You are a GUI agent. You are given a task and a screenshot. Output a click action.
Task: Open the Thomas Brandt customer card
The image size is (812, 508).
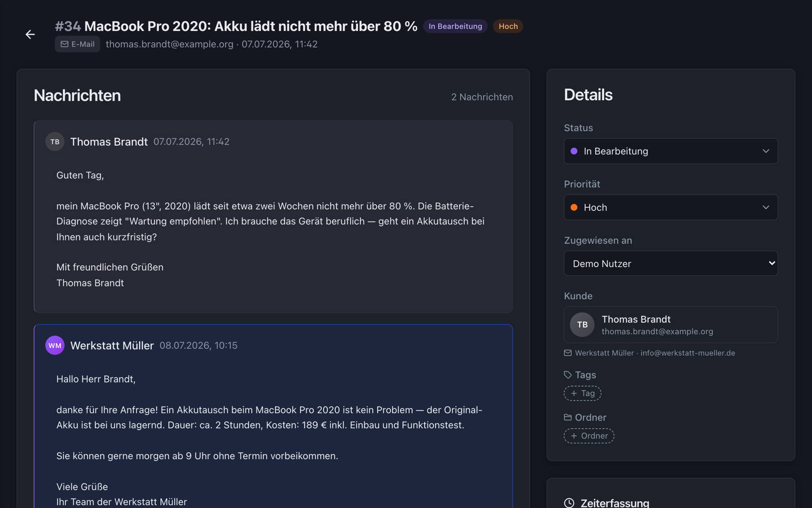(x=670, y=325)
